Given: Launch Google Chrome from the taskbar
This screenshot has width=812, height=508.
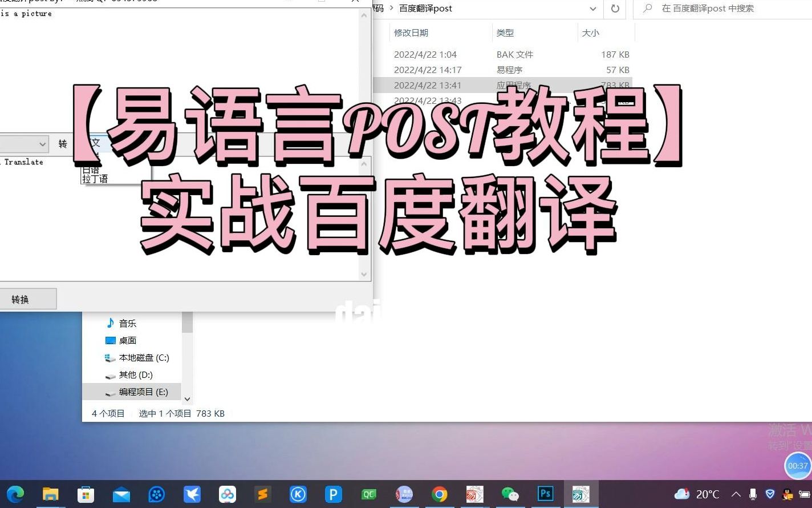Looking at the screenshot, I should click(440, 494).
